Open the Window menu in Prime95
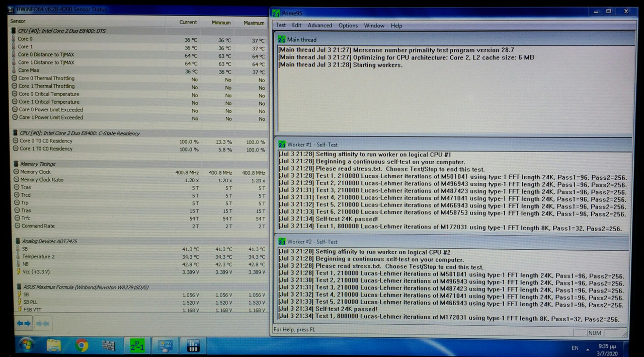 coord(374,26)
